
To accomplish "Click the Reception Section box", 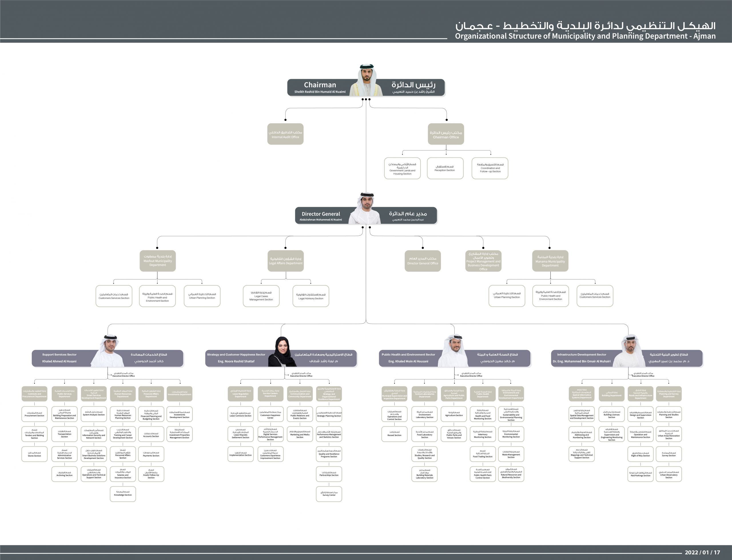I will pos(445,168).
